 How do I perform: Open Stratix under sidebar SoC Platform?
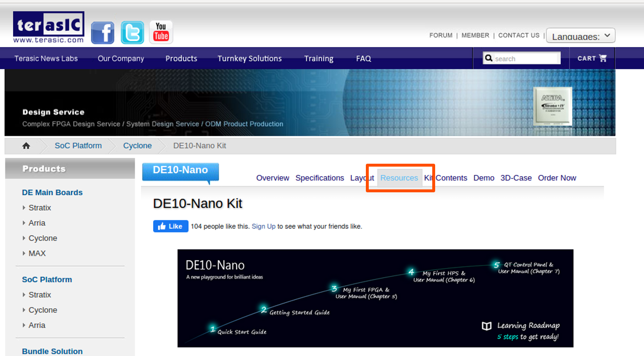(x=40, y=295)
